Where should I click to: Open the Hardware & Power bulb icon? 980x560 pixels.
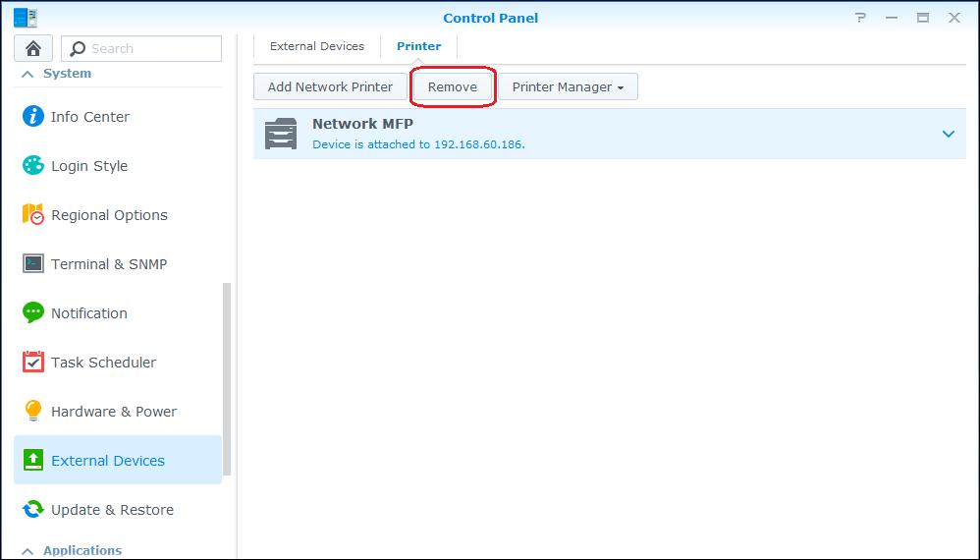click(33, 411)
